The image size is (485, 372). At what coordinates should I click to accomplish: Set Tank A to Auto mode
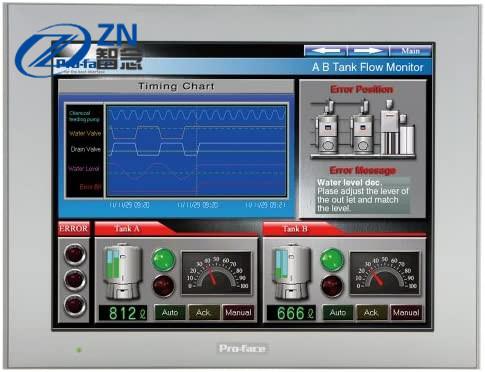pyautogui.click(x=170, y=313)
